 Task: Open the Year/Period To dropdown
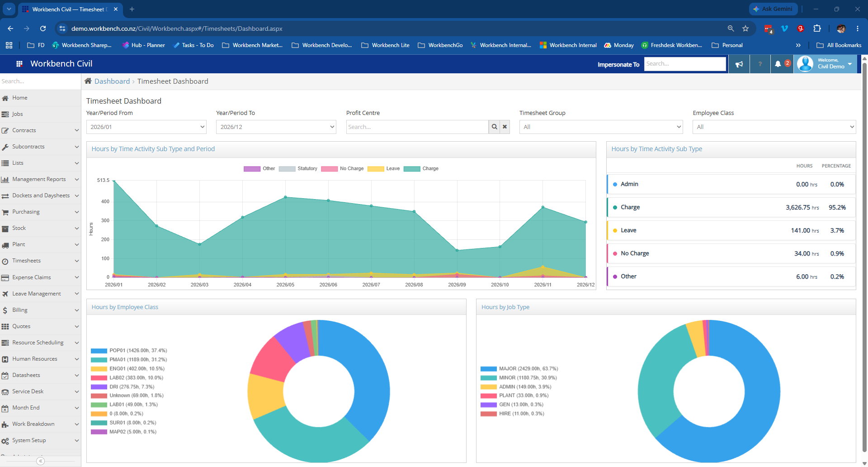click(x=276, y=127)
